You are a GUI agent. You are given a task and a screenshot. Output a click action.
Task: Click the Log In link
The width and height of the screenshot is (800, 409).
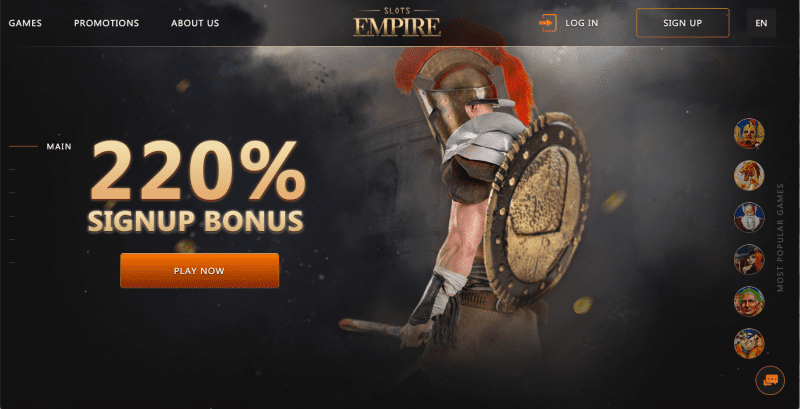[582, 23]
